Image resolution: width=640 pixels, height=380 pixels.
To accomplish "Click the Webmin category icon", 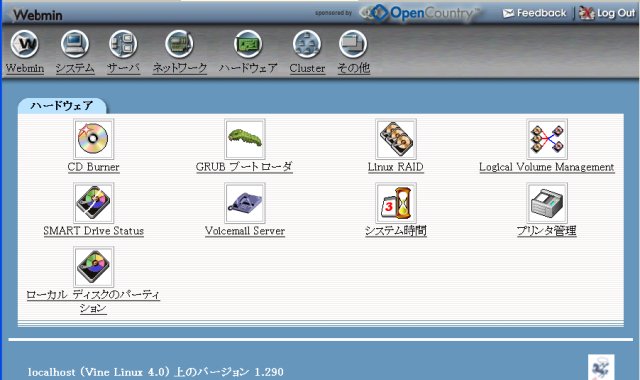I will coord(25,44).
